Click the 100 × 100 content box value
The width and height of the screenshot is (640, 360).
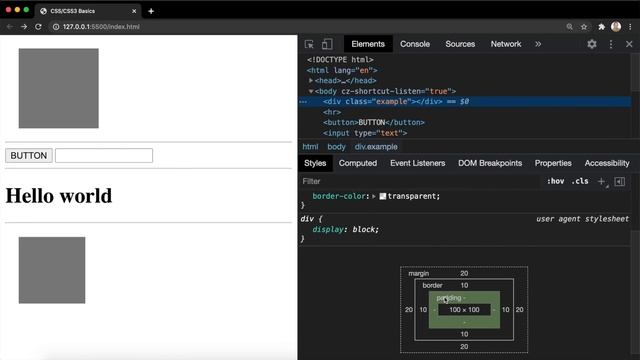tap(464, 310)
